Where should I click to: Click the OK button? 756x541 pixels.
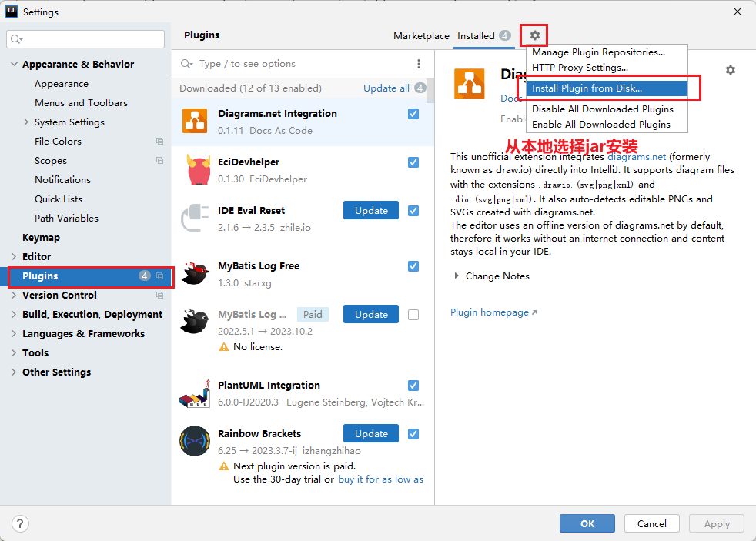click(587, 523)
